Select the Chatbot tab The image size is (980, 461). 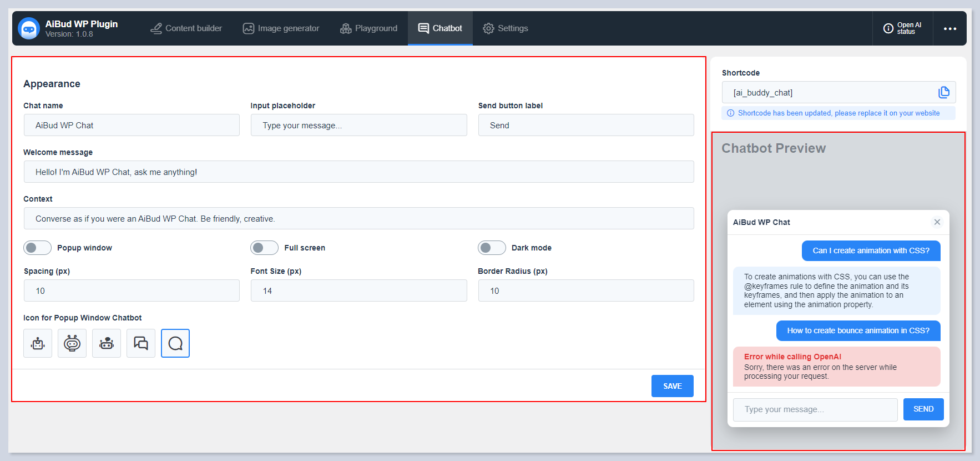tap(440, 28)
